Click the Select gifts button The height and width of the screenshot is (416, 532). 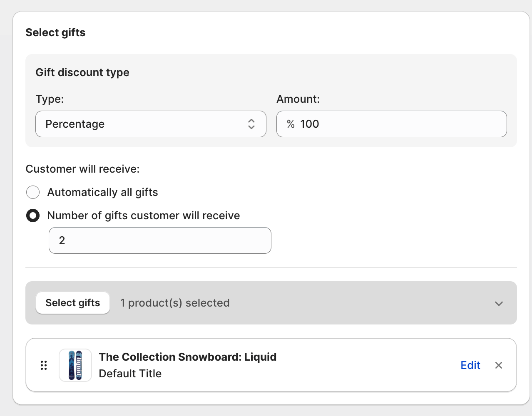[73, 303]
